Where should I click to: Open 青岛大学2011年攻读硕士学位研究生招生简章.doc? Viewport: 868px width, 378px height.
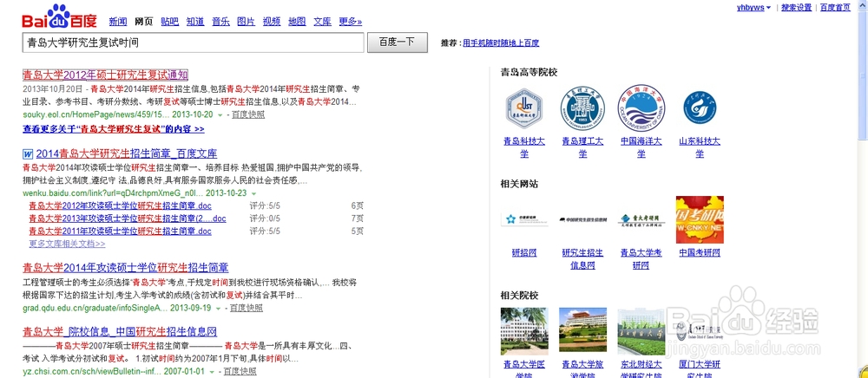120,231
